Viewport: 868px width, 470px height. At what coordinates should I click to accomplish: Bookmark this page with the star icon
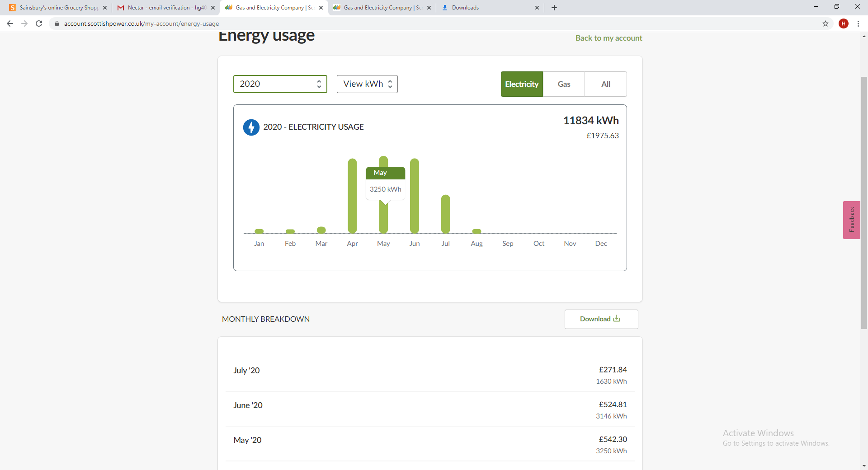pos(826,23)
